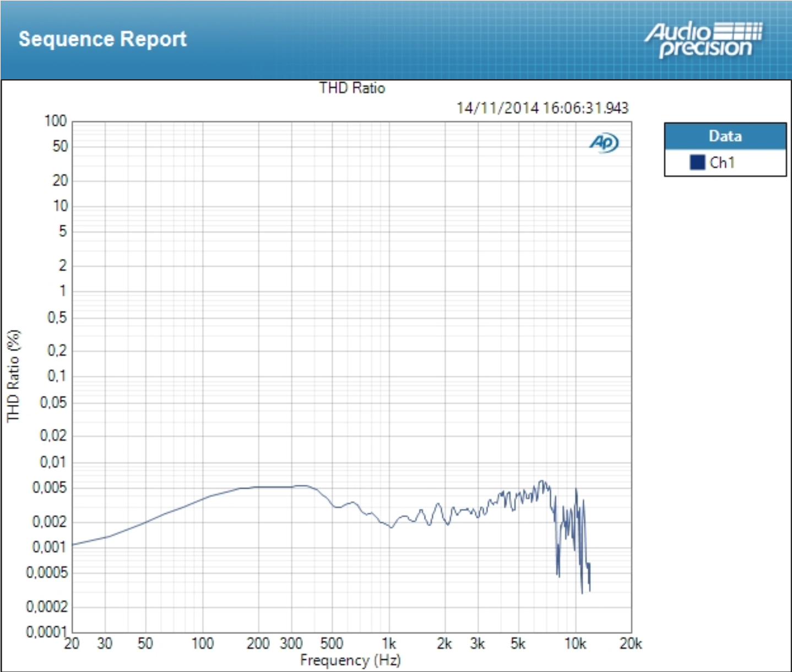Click the 0,5 THD axis label
This screenshot has height=672, width=792.
[x=57, y=317]
